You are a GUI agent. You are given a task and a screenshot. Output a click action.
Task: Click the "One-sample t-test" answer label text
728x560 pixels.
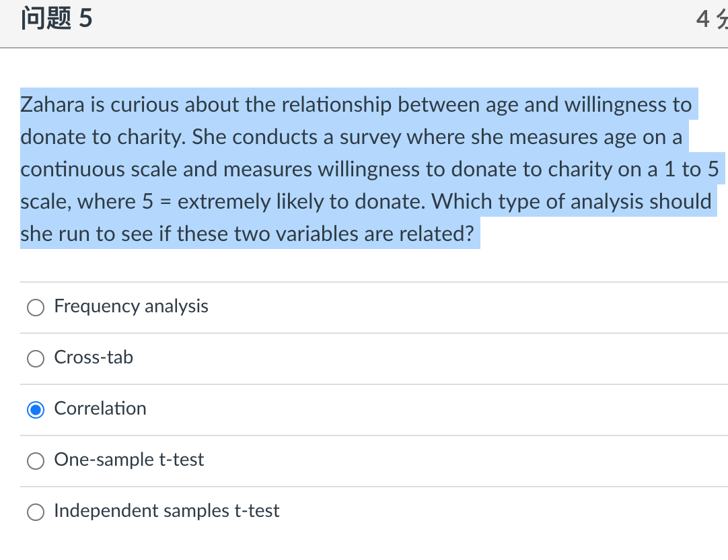pos(129,460)
